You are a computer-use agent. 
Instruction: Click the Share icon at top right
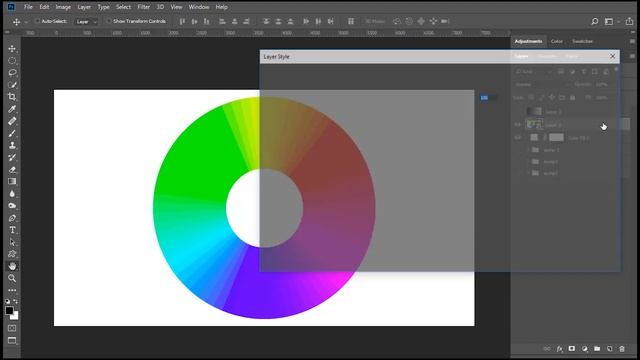click(x=629, y=21)
